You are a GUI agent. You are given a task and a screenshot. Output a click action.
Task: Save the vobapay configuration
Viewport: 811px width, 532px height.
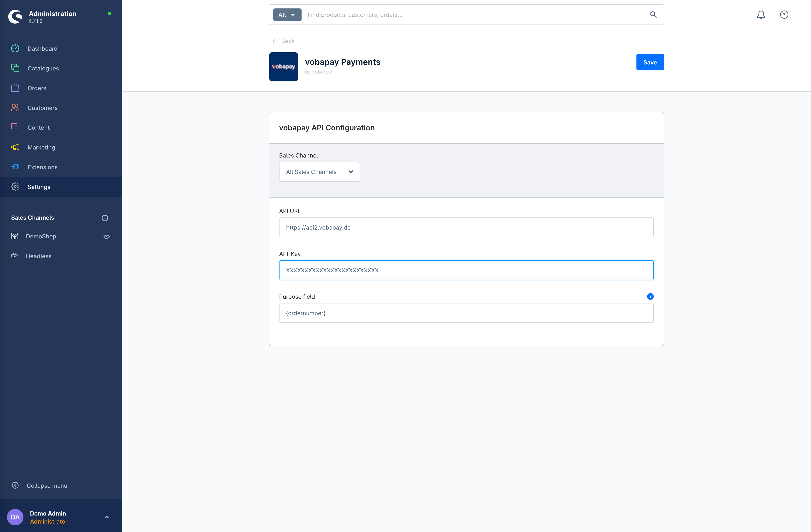click(x=650, y=62)
